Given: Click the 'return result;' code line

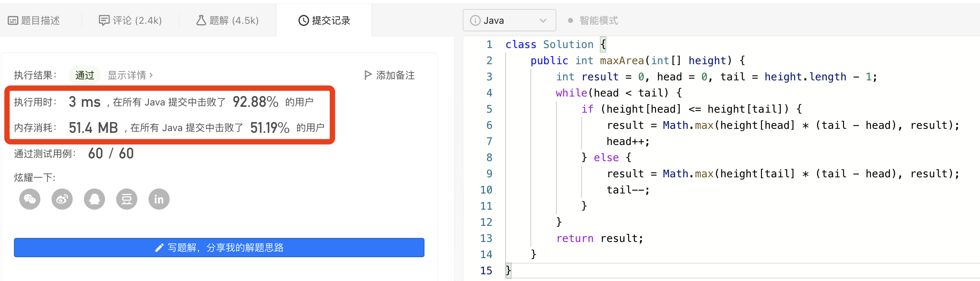Looking at the screenshot, I should coord(599,238).
